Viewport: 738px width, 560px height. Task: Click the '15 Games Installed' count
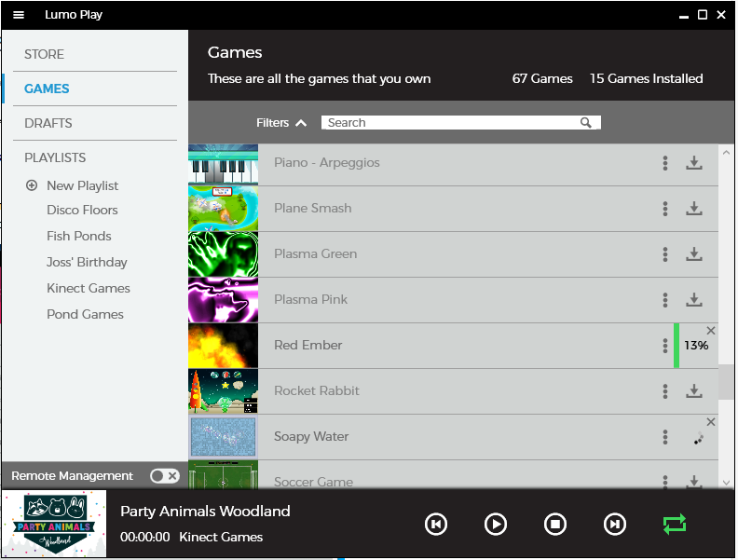647,78
